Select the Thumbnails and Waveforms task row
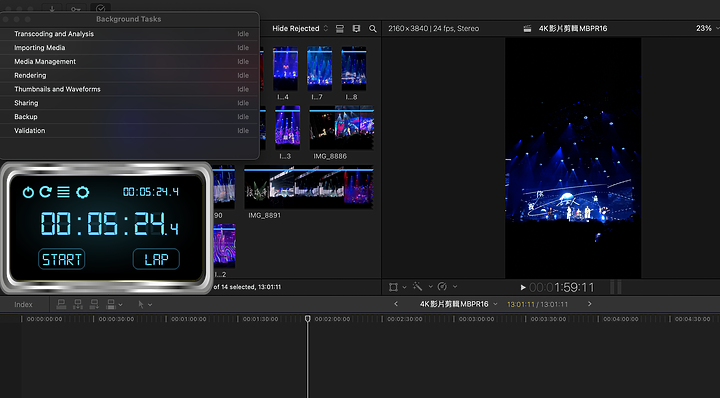 [129, 89]
